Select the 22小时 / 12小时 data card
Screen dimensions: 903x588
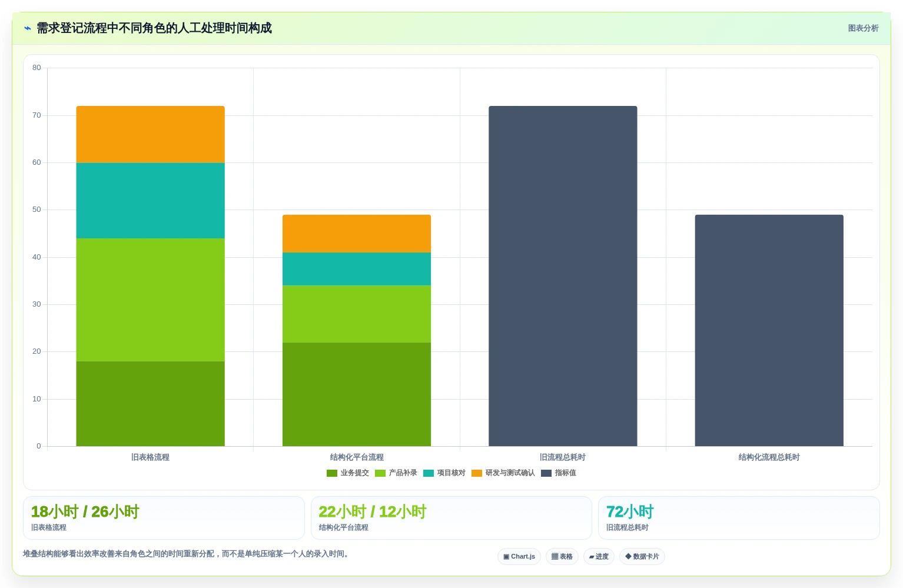coord(451,518)
